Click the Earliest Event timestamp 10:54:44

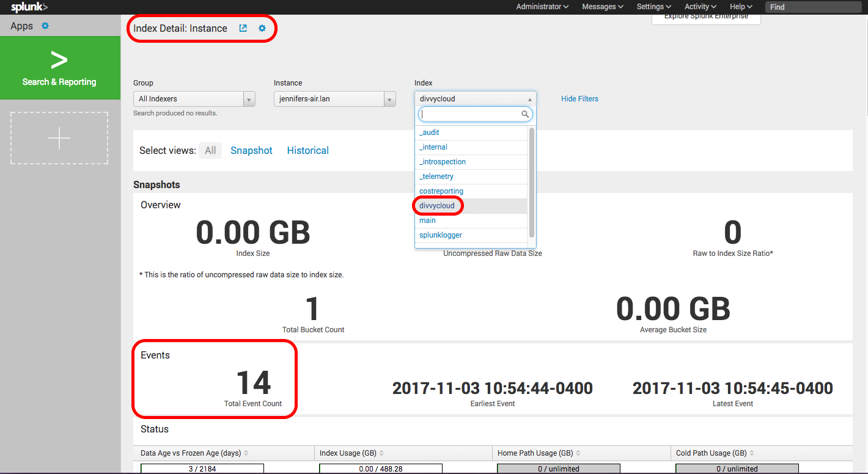coord(493,388)
